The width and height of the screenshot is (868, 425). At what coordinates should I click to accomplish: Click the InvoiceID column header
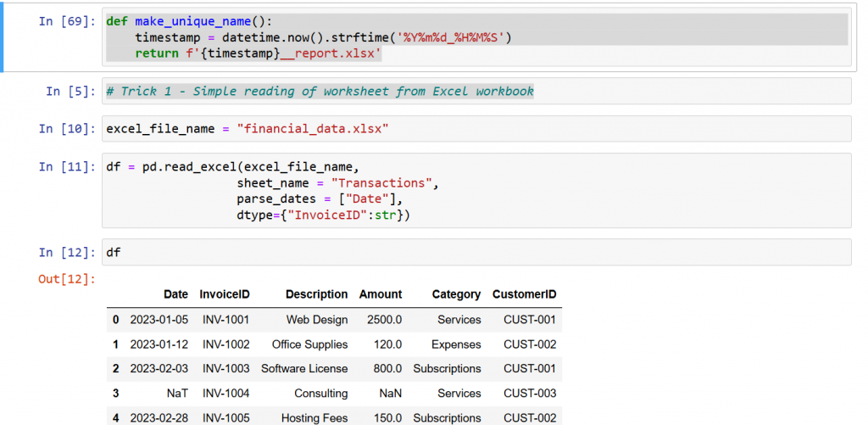pyautogui.click(x=225, y=294)
